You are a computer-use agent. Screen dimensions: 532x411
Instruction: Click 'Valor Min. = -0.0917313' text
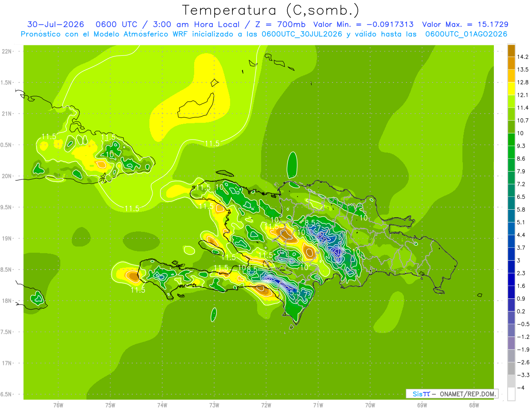364,24
